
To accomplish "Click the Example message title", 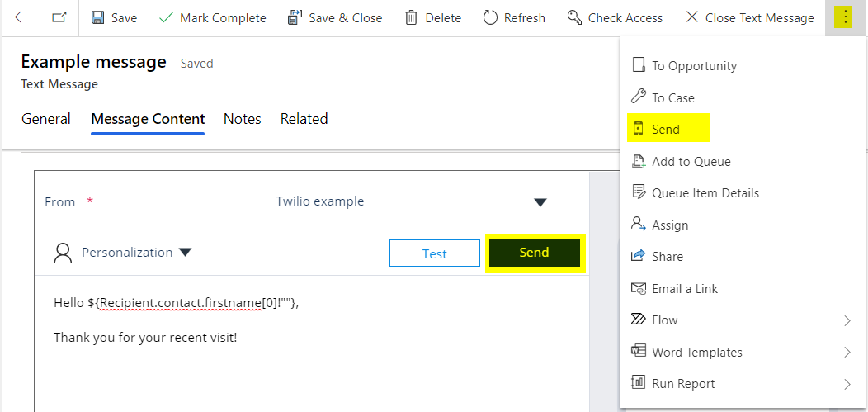I will click(x=93, y=61).
